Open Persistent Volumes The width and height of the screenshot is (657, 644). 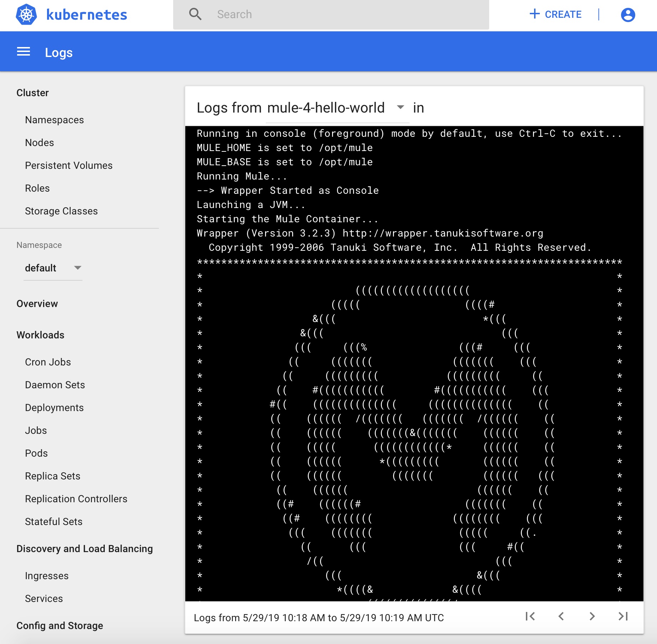point(69,166)
